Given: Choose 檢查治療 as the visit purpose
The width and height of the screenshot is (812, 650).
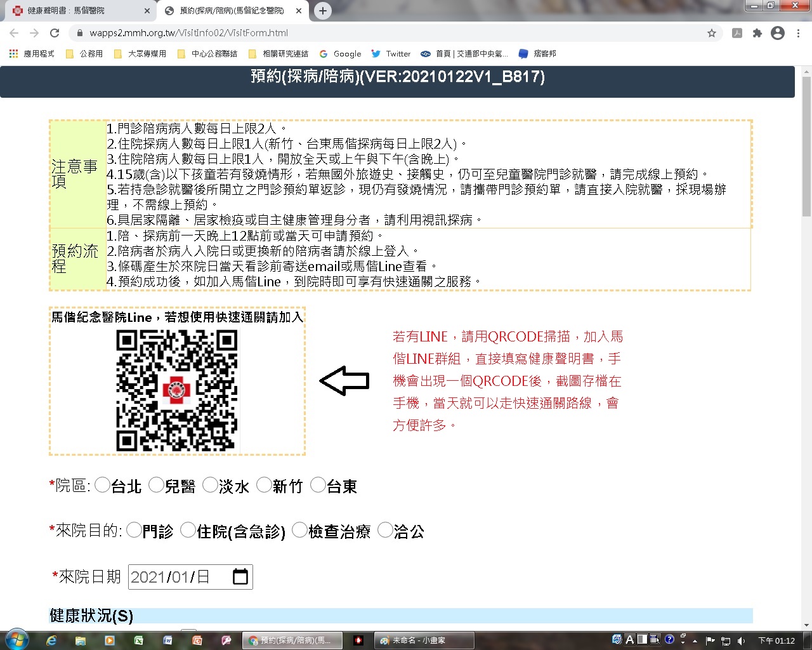Looking at the screenshot, I should pyautogui.click(x=299, y=530).
